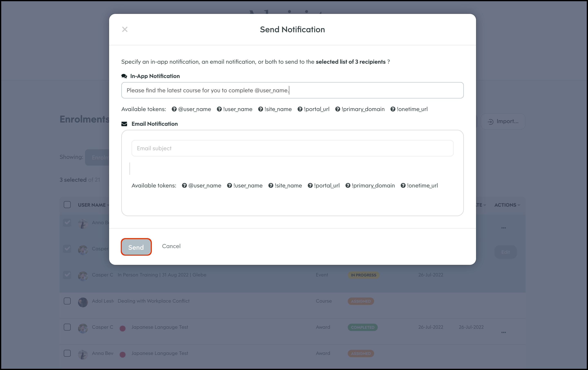Tick the Adol Lester enrolment checkbox
Image resolution: width=588 pixels, height=370 pixels.
(x=67, y=301)
